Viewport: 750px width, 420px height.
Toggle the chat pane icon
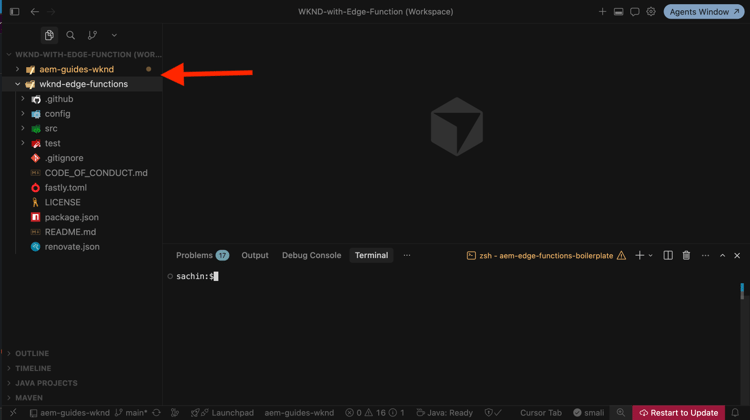click(634, 11)
